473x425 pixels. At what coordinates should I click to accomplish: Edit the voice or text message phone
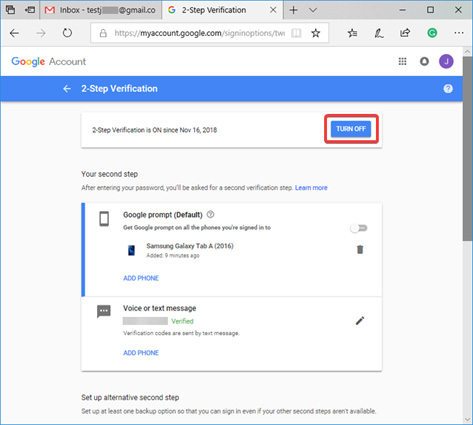(360, 321)
